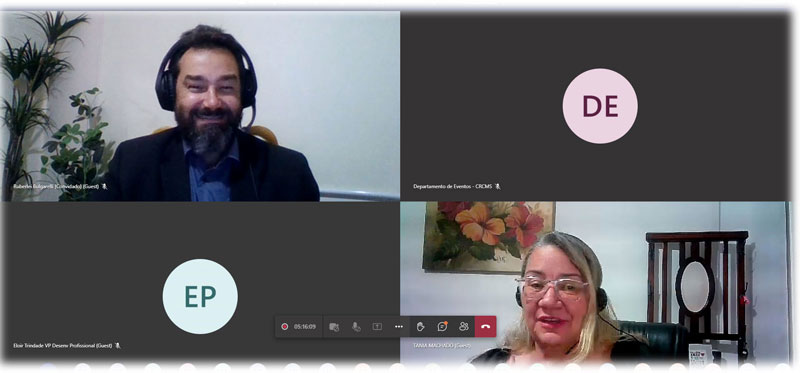Open the share screen tray
Screen dimensions: 800x373
[377, 327]
